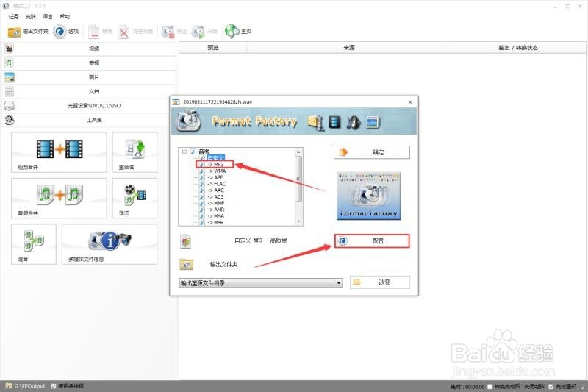Expand the 文档 category panel
Screen dimensions: 588x392
point(89,91)
